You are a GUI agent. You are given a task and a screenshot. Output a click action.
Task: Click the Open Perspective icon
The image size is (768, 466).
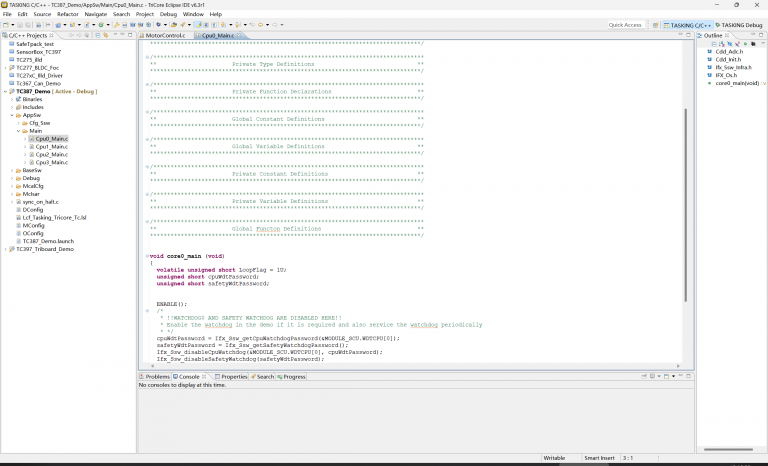[655, 25]
